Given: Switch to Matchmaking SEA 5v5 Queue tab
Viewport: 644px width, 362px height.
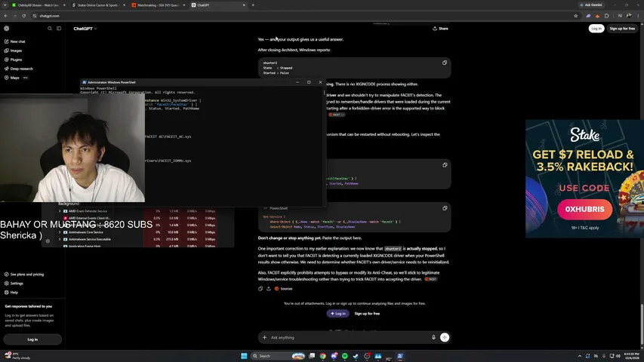Looking at the screenshot, I should click(158, 5).
